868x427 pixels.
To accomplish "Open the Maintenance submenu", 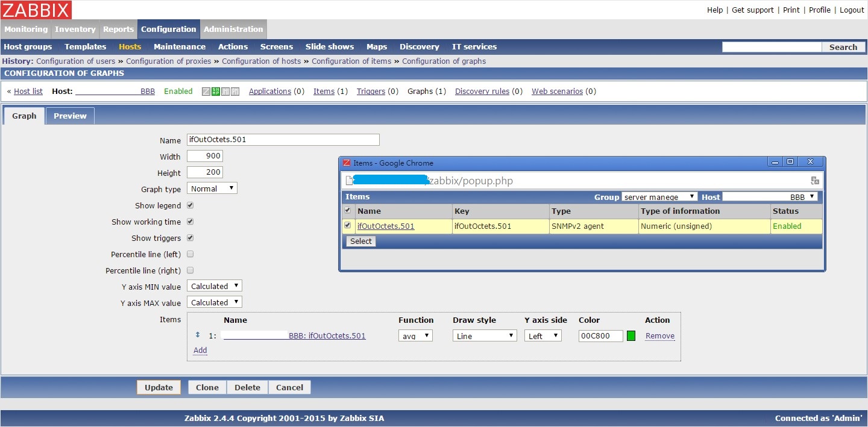I will 180,47.
